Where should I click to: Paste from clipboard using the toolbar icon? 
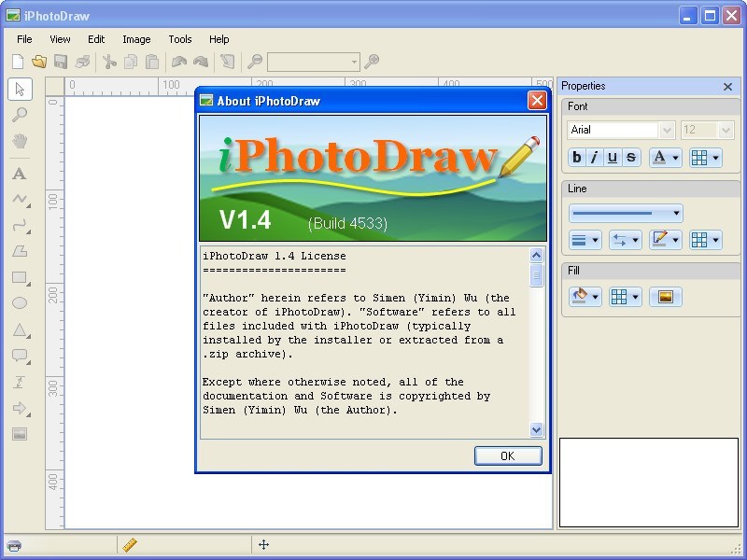150,61
